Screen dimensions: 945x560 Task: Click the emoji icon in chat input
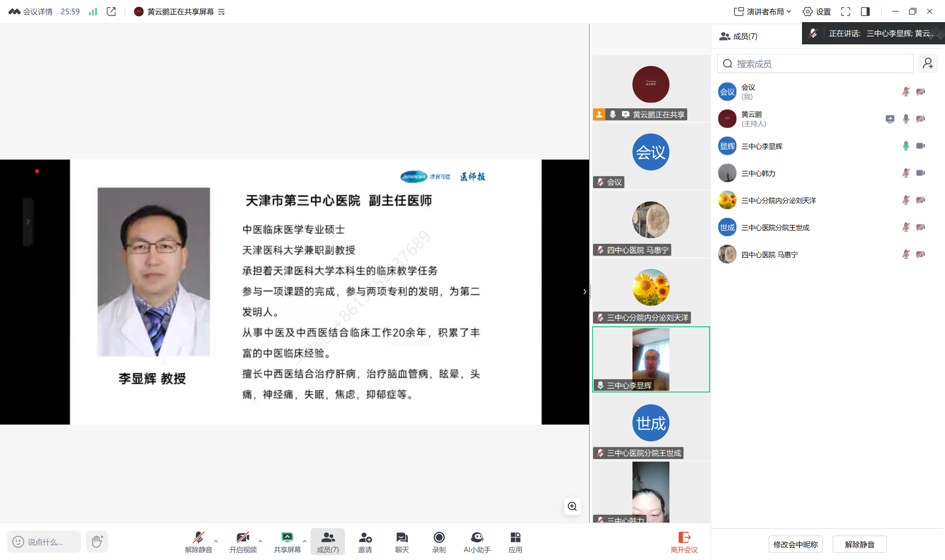point(18,542)
